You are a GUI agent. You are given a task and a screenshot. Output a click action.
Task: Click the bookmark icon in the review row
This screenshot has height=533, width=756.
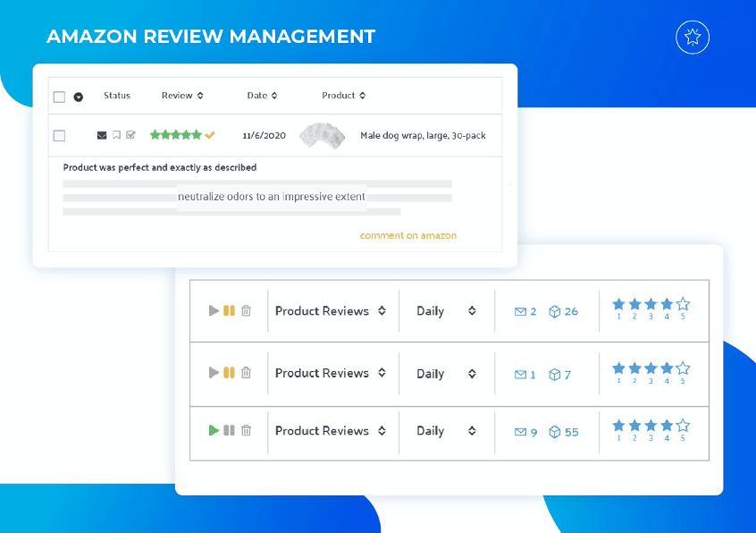pyautogui.click(x=116, y=135)
